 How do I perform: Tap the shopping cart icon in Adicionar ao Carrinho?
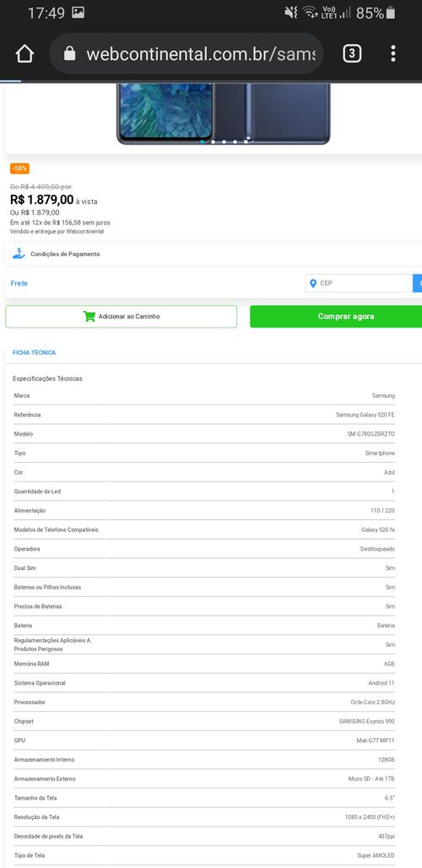(x=89, y=316)
